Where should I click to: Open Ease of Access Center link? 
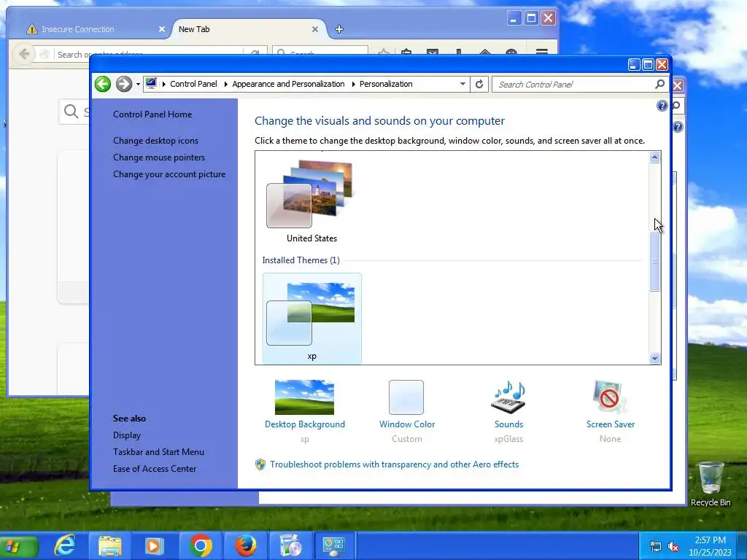tap(155, 469)
